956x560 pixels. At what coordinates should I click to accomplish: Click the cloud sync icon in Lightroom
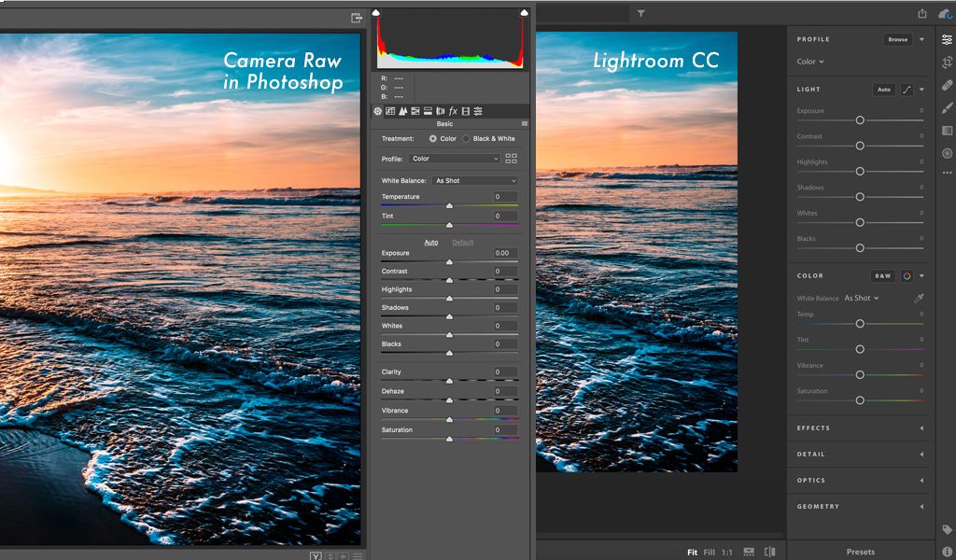(946, 13)
